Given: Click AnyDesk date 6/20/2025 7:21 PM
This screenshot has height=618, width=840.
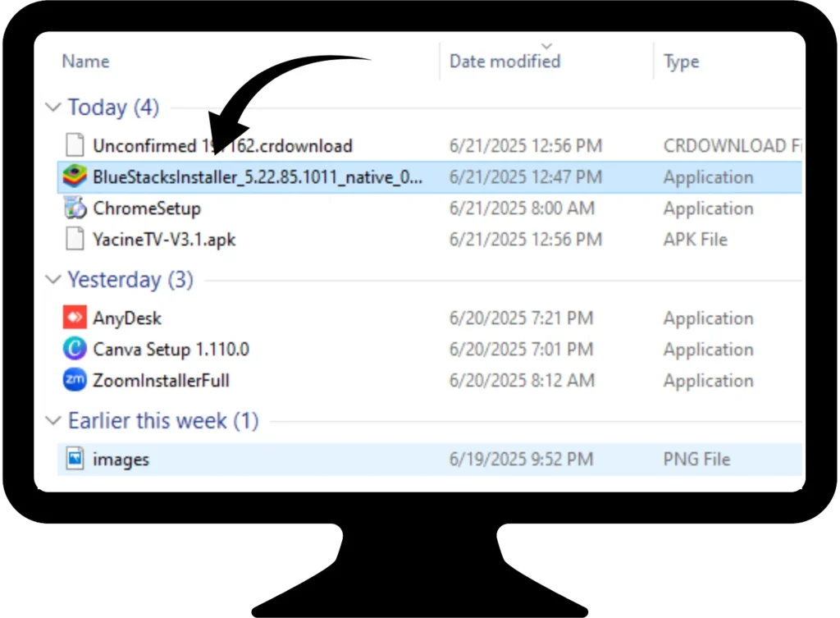Looking at the screenshot, I should pyautogui.click(x=521, y=318).
